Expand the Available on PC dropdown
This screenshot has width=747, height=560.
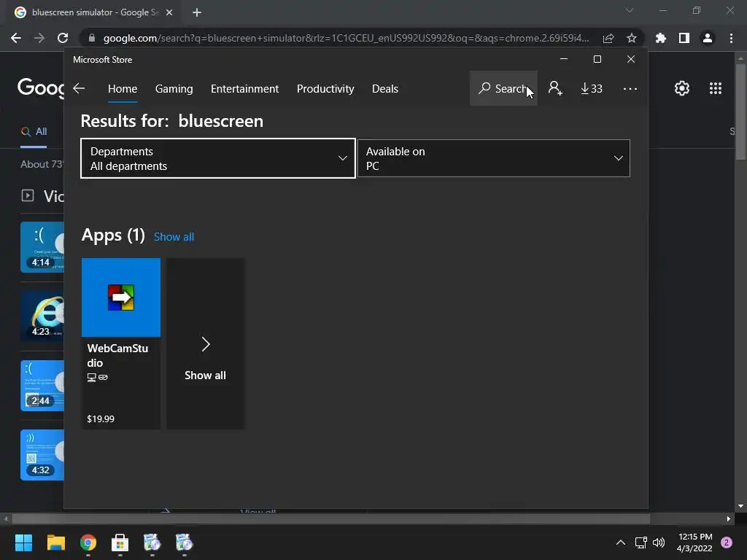pos(494,158)
